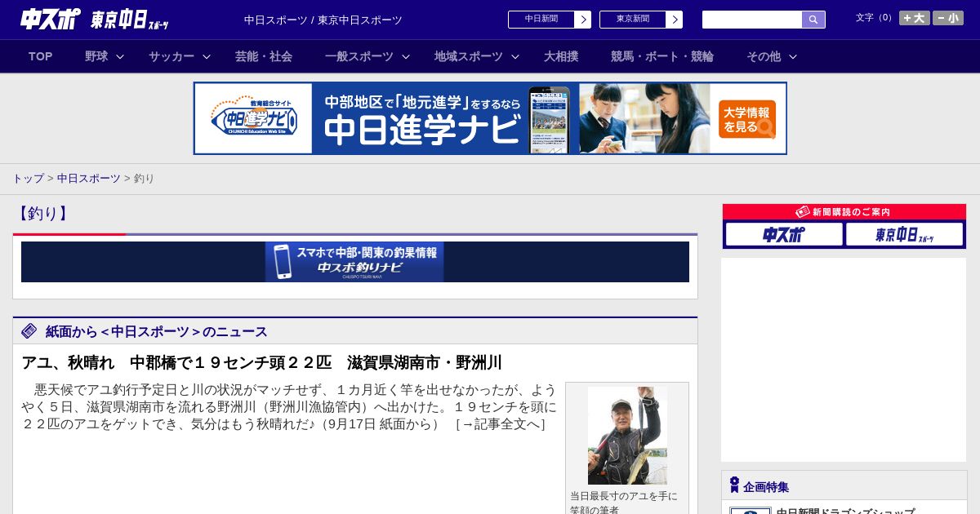Expand the 一般スポーツ dropdown chevron
Screen dimensions: 980x514
[x=406, y=56]
